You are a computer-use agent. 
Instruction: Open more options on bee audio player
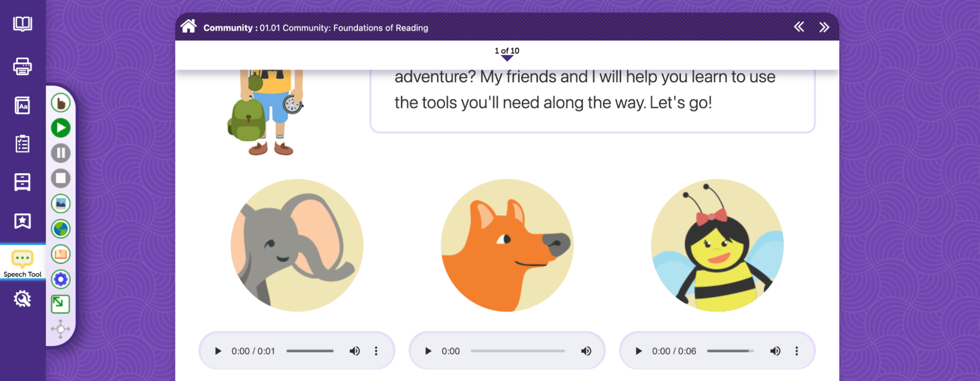pyautogui.click(x=797, y=351)
